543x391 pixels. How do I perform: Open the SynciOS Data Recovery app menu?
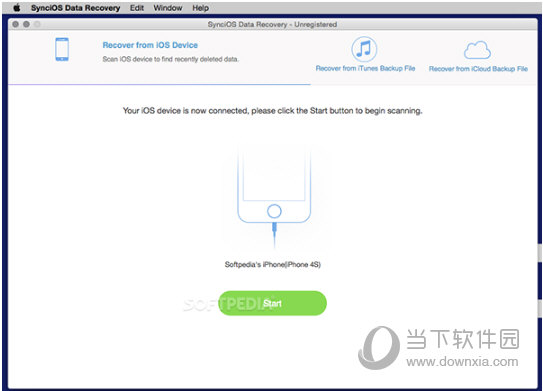(75, 8)
